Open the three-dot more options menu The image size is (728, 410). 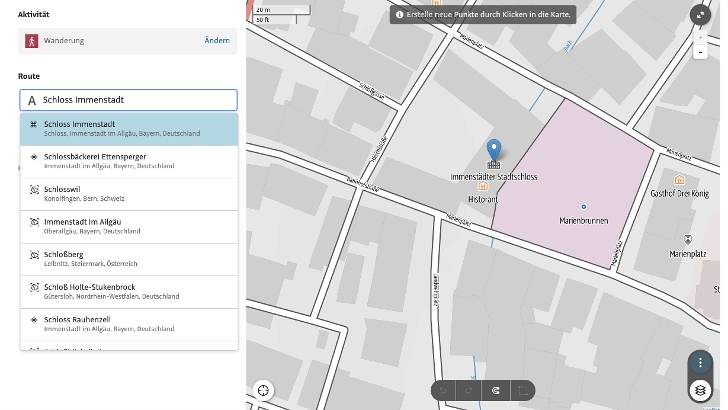click(x=701, y=362)
